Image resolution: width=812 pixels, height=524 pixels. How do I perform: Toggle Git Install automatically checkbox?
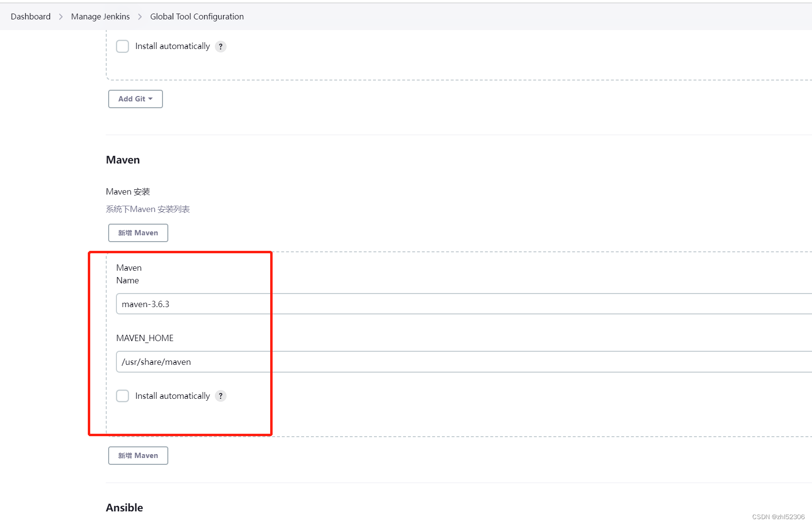[x=123, y=46]
